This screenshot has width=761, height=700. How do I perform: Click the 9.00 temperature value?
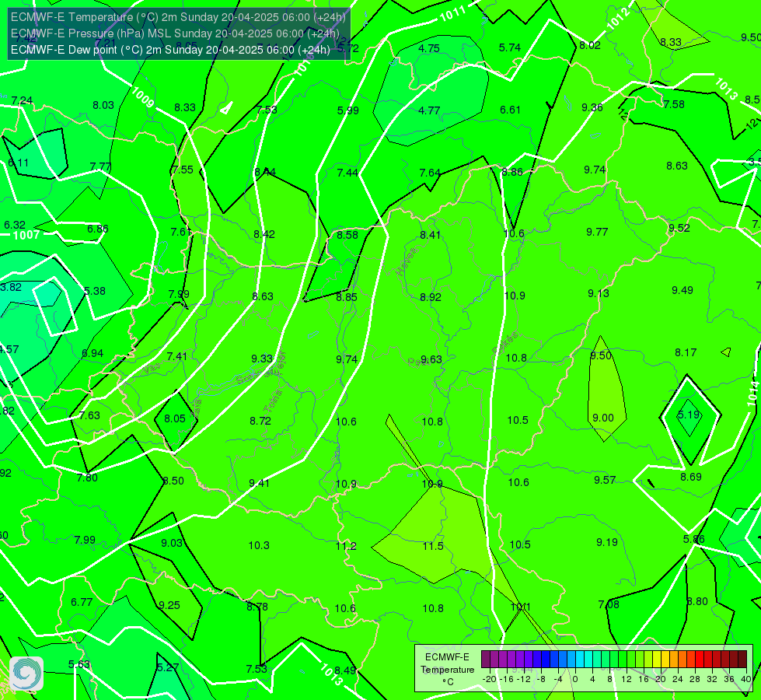click(x=603, y=418)
